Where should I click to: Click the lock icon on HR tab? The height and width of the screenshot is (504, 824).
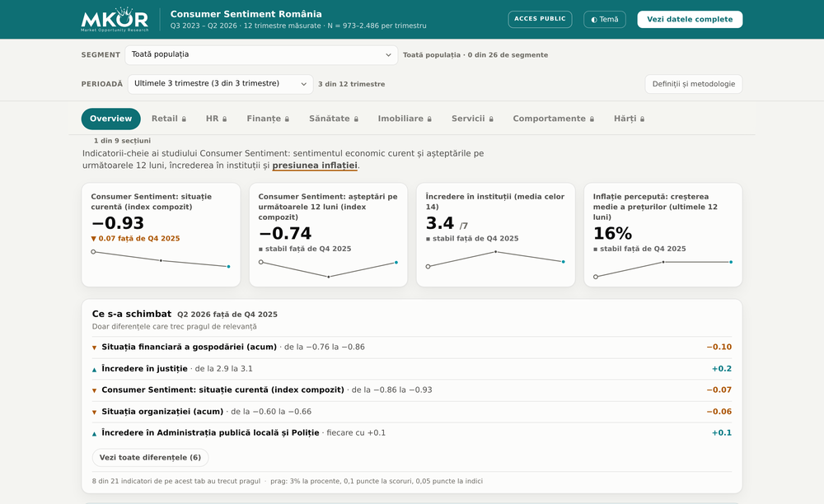224,119
